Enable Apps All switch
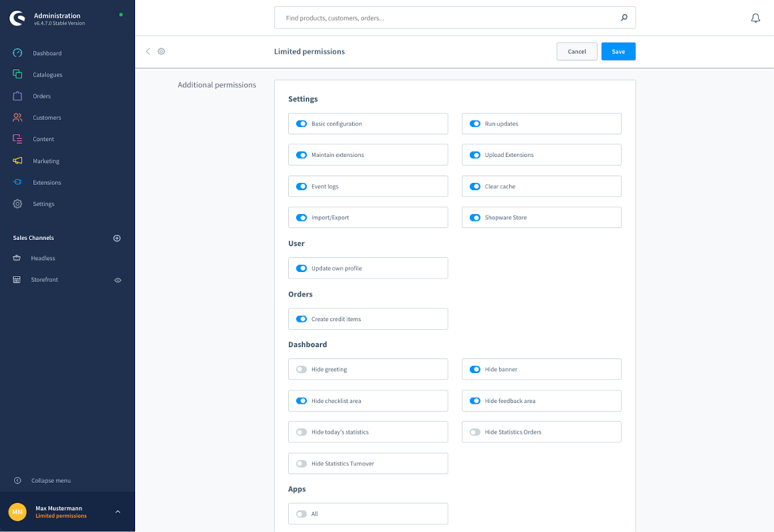 pyautogui.click(x=301, y=514)
